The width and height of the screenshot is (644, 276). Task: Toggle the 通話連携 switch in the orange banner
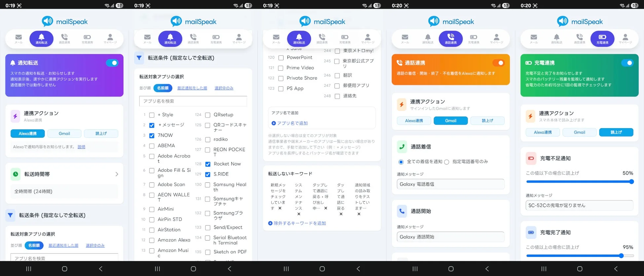498,63
